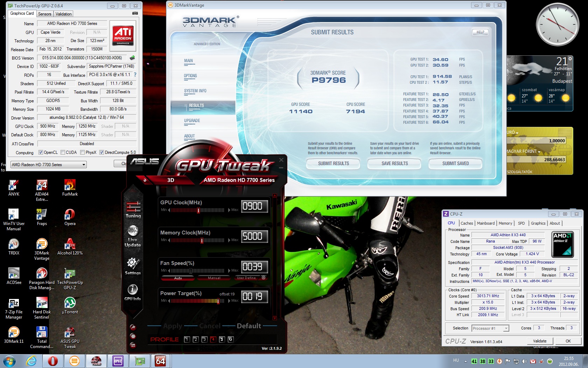Select the TRIXX desktop icon
The image size is (588, 368).
[14, 246]
